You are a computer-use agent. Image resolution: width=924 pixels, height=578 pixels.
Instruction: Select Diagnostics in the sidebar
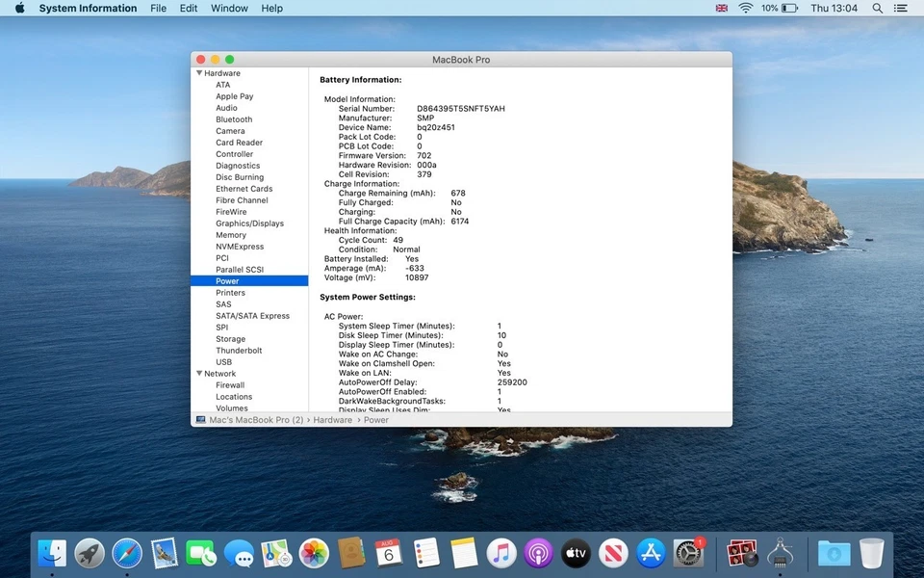(x=238, y=166)
